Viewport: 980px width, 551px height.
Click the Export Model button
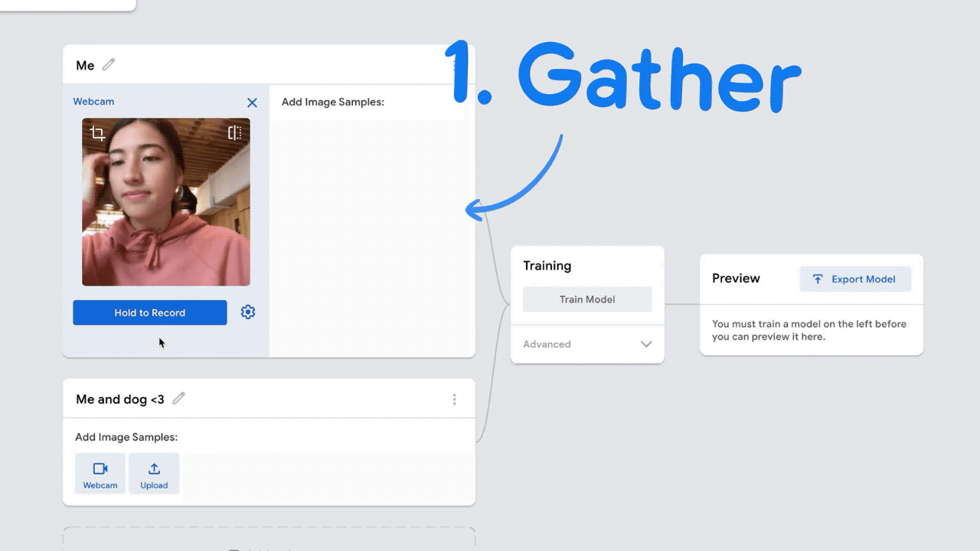click(x=855, y=279)
